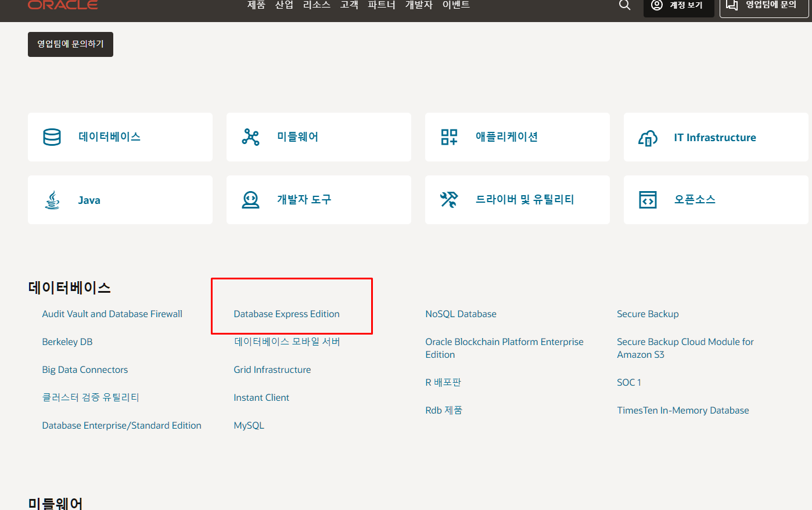Open the 클러스터 검증 유틸리티 link
This screenshot has width=812, height=510.
click(x=91, y=397)
